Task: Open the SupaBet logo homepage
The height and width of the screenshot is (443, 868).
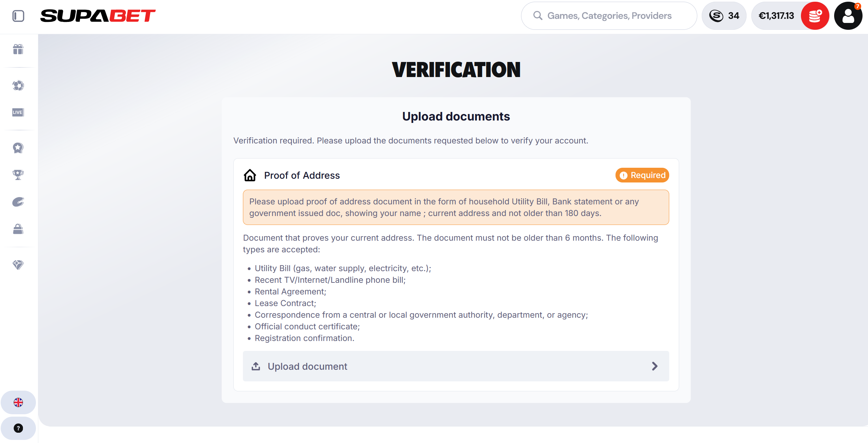Action: pos(98,16)
